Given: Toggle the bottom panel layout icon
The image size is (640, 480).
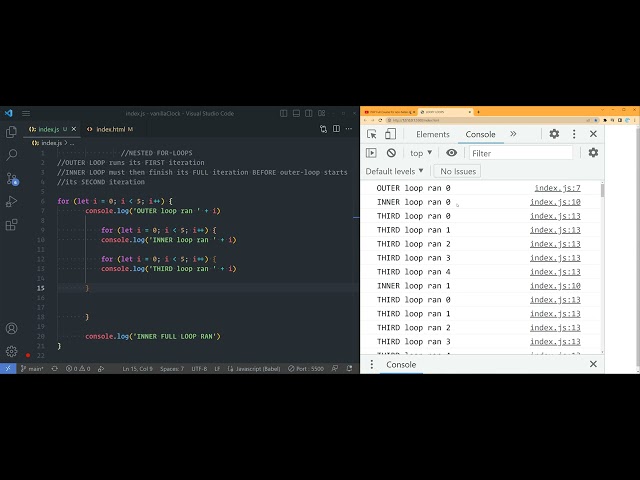Looking at the screenshot, I should point(296,113).
